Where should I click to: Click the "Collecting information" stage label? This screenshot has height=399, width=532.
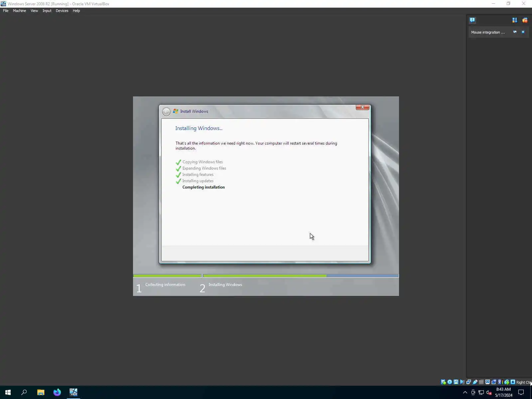pos(165,285)
